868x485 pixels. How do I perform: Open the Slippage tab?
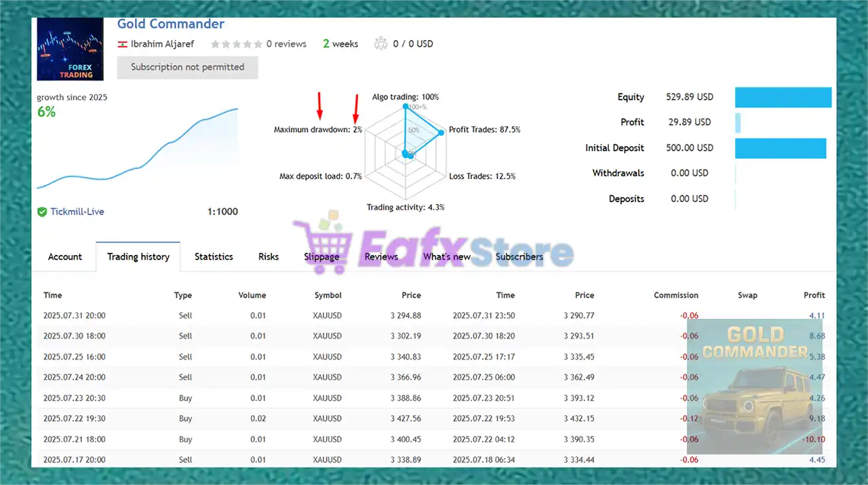321,256
